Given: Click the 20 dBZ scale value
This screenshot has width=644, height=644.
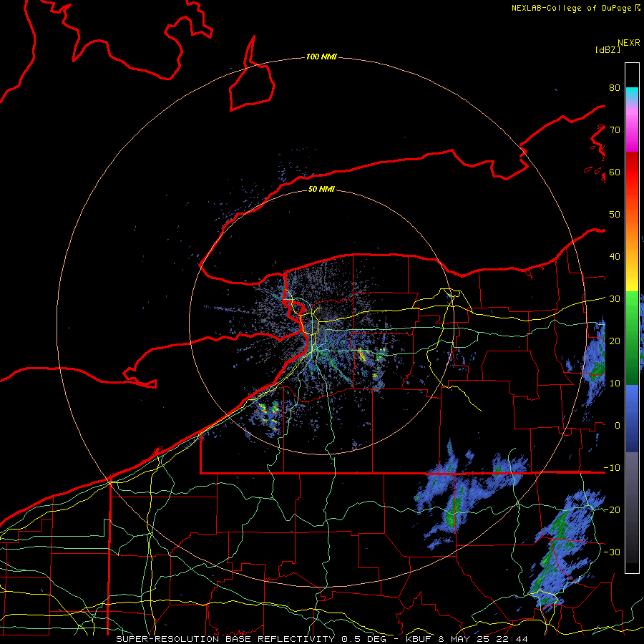Looking at the screenshot, I should point(615,341).
